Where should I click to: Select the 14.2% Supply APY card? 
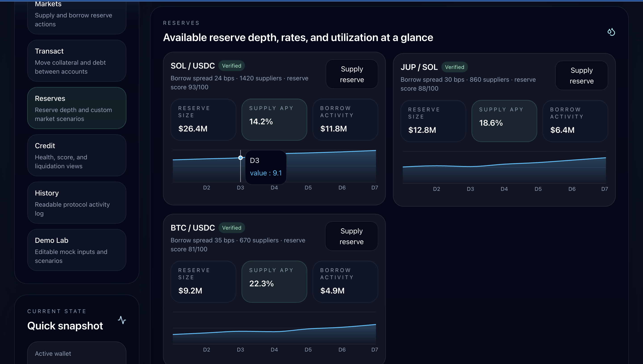pyautogui.click(x=274, y=119)
